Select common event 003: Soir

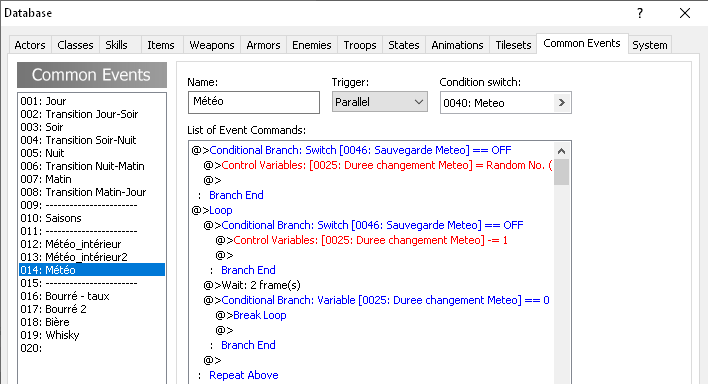(92, 127)
